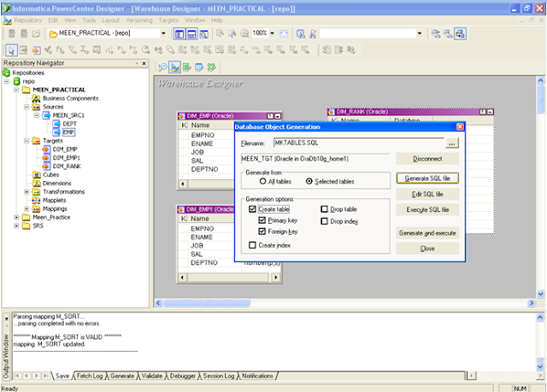Click the Execute SQL file button
The height and width of the screenshot is (392, 547).
click(x=427, y=209)
